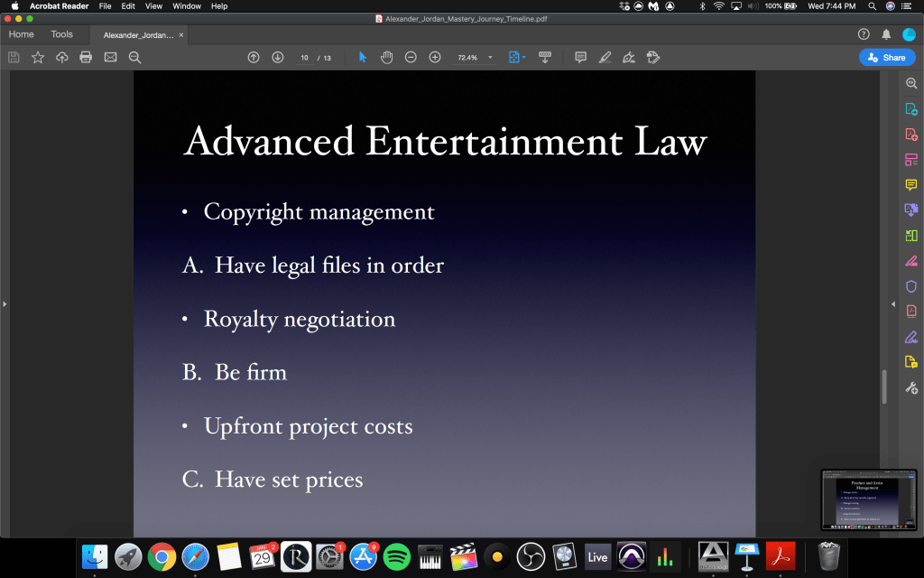Switch to the Tools tab
The width and height of the screenshot is (924, 578).
[x=61, y=34]
